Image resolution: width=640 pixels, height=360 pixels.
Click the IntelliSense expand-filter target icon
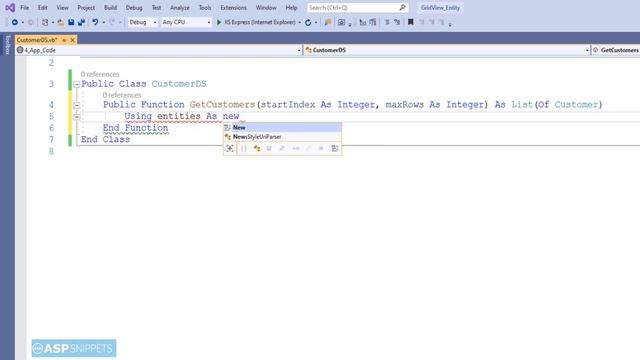[230, 149]
